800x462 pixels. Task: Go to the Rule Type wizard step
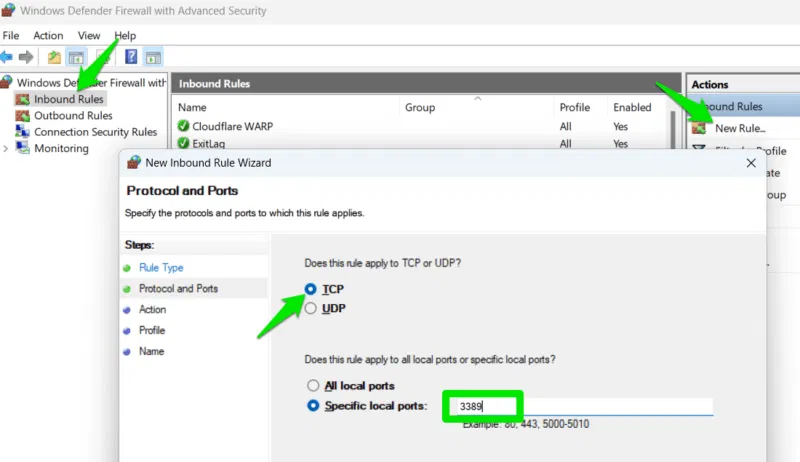point(161,268)
